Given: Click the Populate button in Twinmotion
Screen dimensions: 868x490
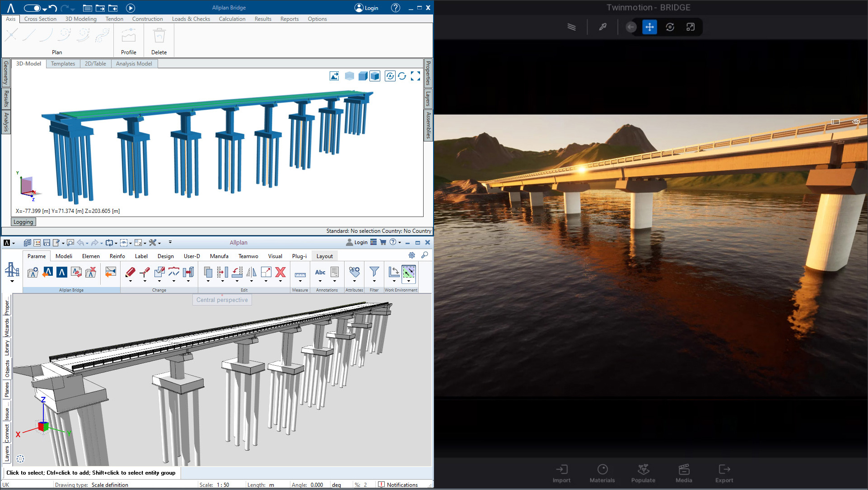Looking at the screenshot, I should [x=643, y=473].
